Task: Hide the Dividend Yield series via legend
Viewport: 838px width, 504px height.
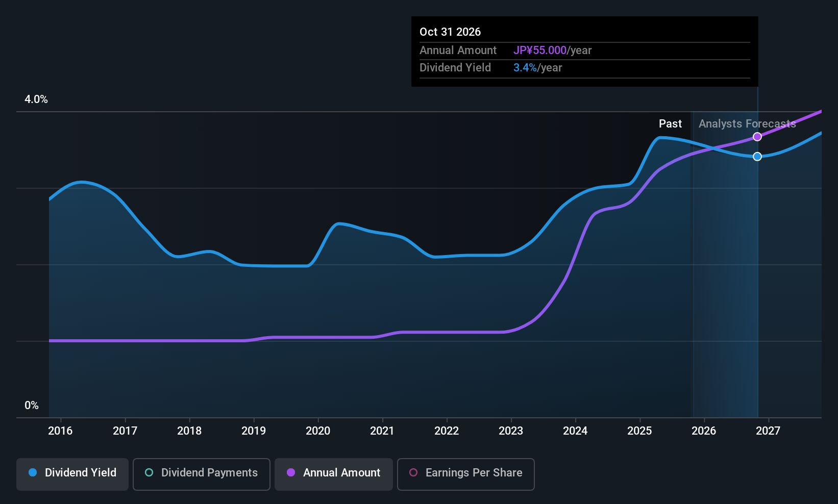Action: pyautogui.click(x=72, y=474)
